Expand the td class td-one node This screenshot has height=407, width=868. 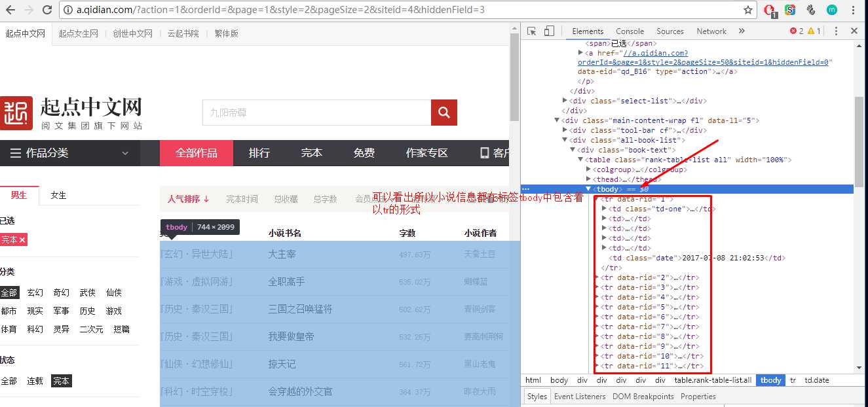click(x=604, y=209)
